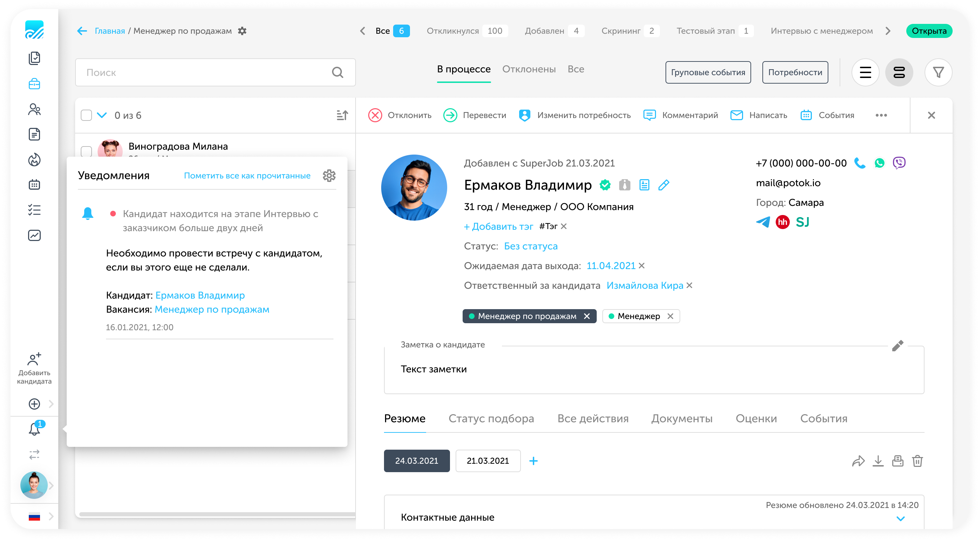Open 'Ермаков Владимир' link in notification
Screen dimensions: 980x541
[x=200, y=295]
